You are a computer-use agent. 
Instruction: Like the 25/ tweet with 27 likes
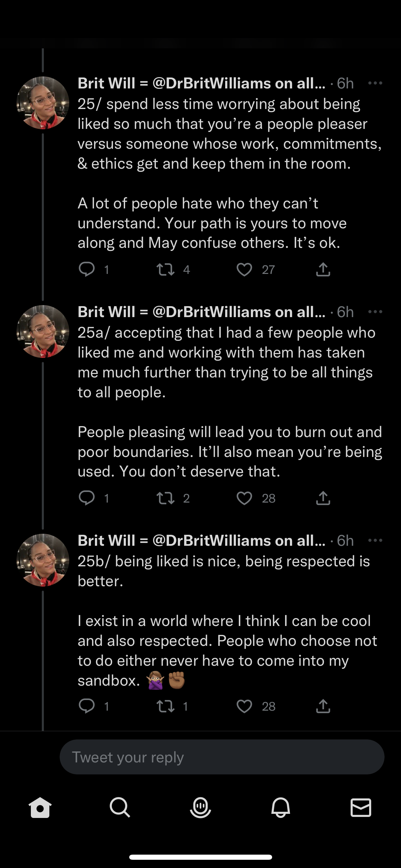pyautogui.click(x=244, y=269)
